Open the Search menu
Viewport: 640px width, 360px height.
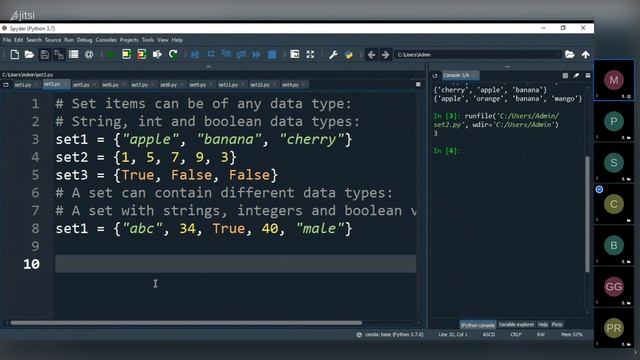pyautogui.click(x=34, y=40)
